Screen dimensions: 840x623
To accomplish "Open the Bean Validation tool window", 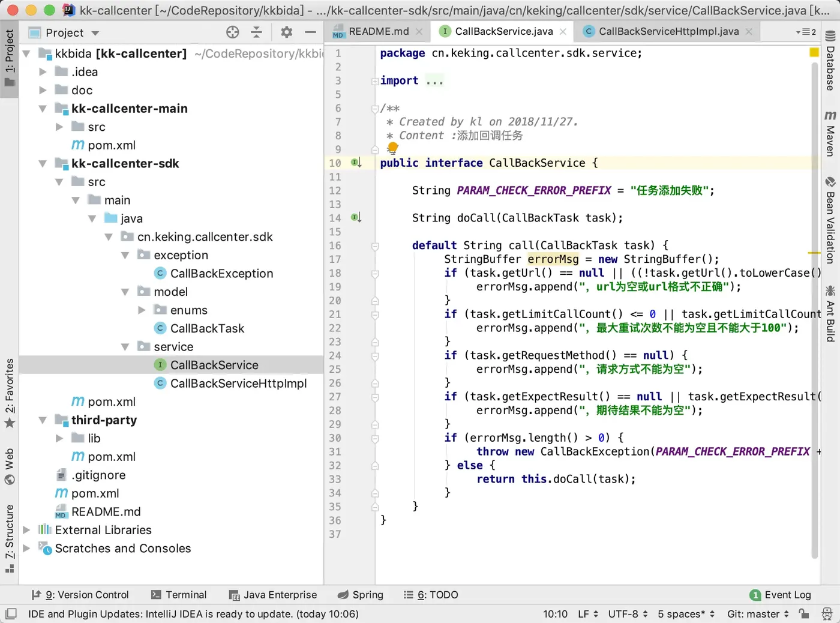I will pos(830,220).
